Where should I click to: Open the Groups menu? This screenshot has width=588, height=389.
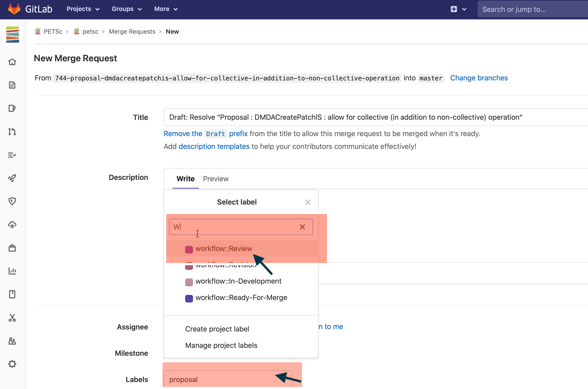127,9
